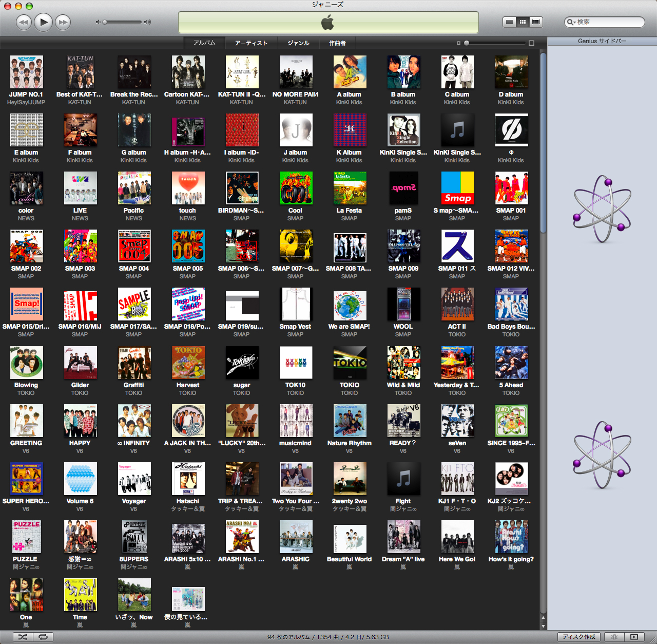Select the PUZZLE album cover
The image size is (657, 644).
pos(26,537)
